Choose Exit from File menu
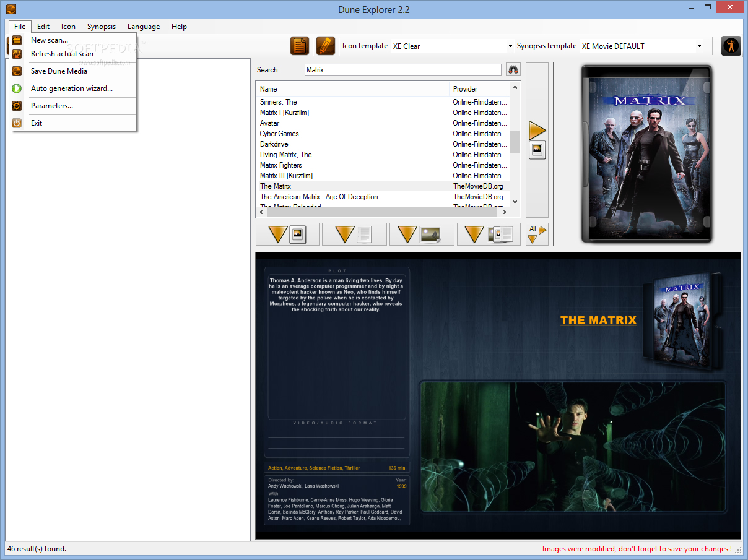748x560 pixels. (x=73, y=123)
